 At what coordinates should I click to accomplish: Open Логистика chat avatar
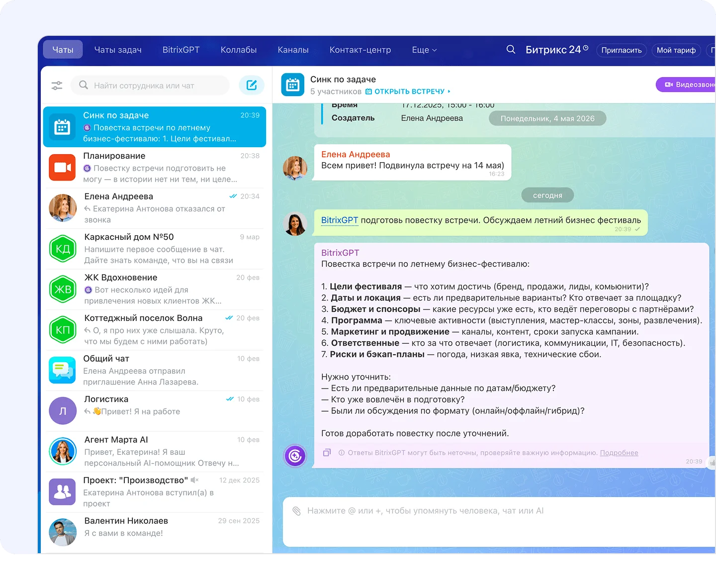(62, 411)
